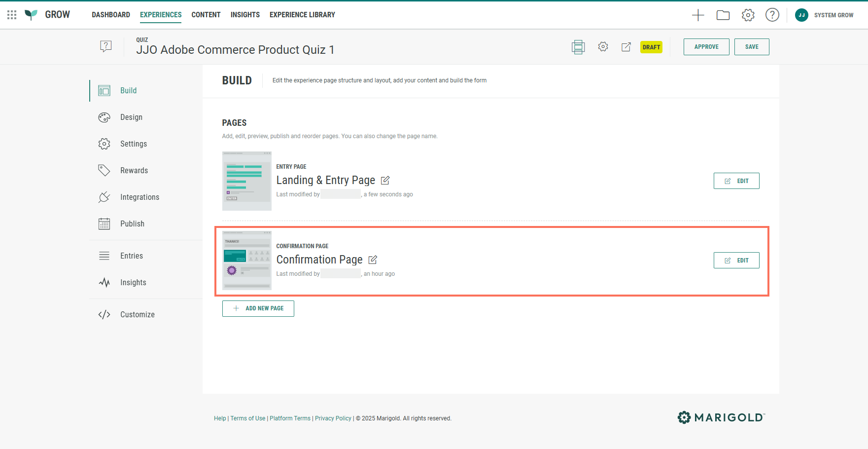Click the print preview icon beside quiz title

[x=578, y=47]
